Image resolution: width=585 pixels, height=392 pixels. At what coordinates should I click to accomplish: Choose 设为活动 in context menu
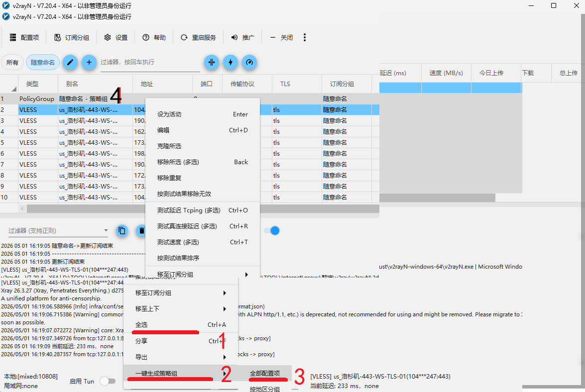202,114
